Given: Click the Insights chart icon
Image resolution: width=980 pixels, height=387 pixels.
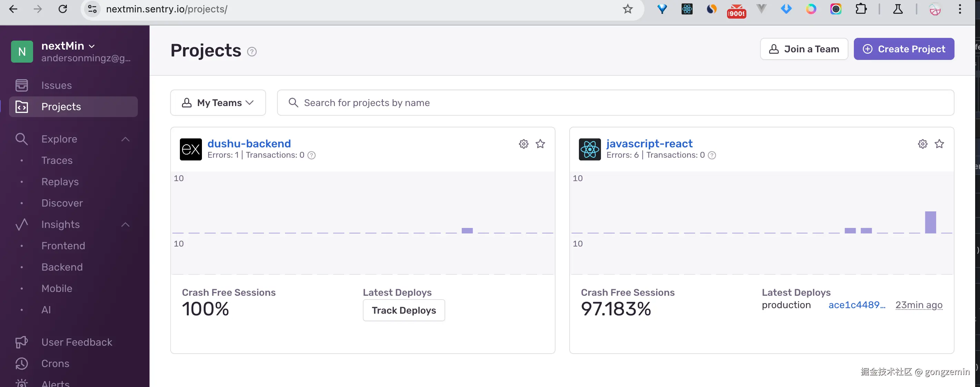Looking at the screenshot, I should tap(22, 224).
